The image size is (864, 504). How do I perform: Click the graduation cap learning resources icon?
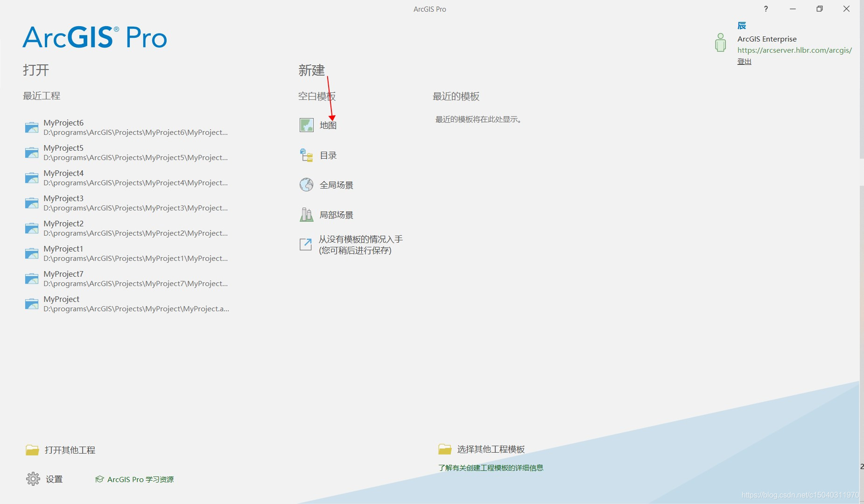(99, 479)
